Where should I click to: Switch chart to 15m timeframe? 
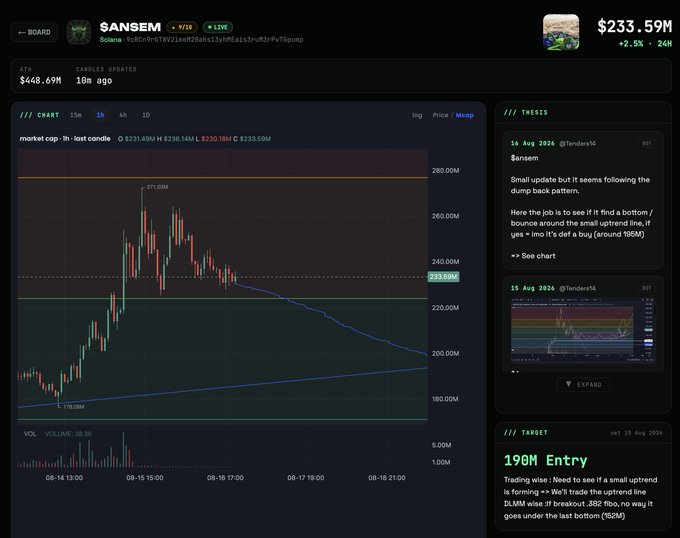(x=75, y=115)
